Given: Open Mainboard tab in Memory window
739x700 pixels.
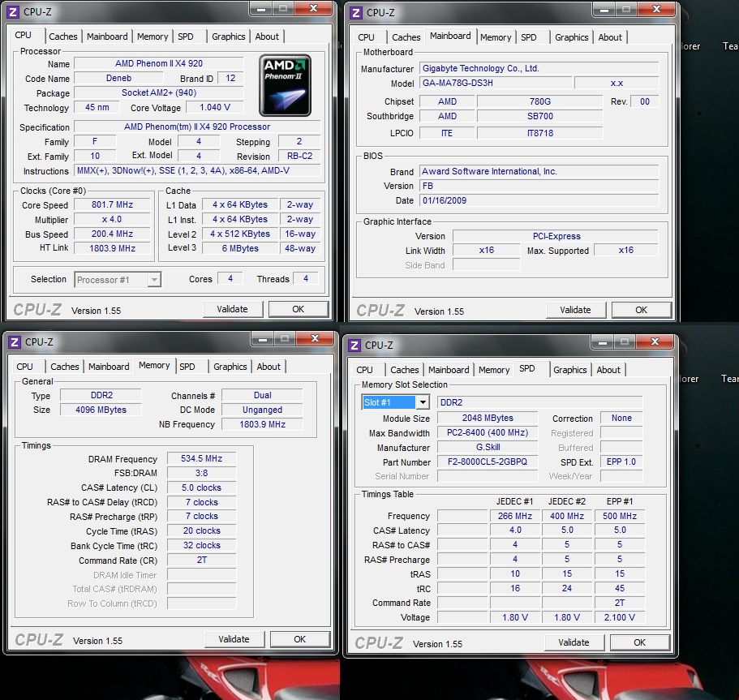Looking at the screenshot, I should (x=109, y=367).
